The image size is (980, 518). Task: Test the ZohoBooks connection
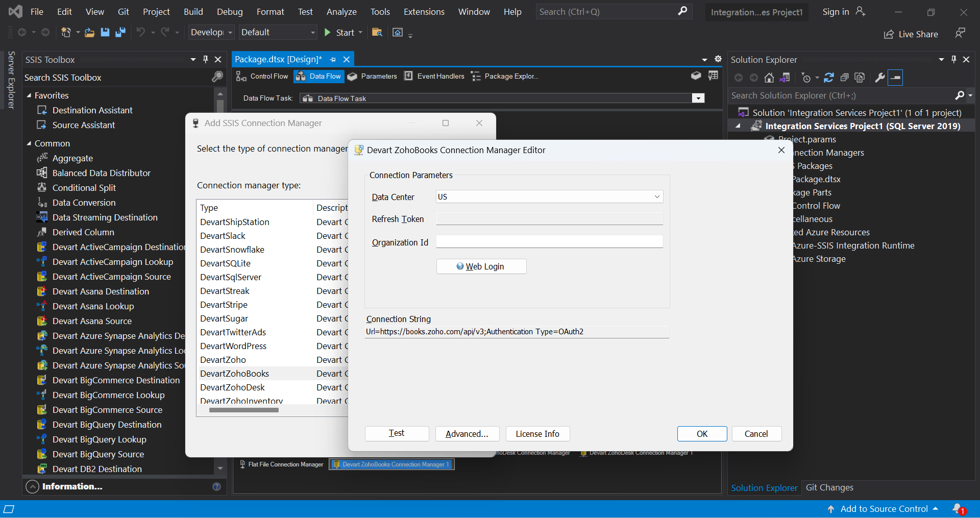point(397,433)
